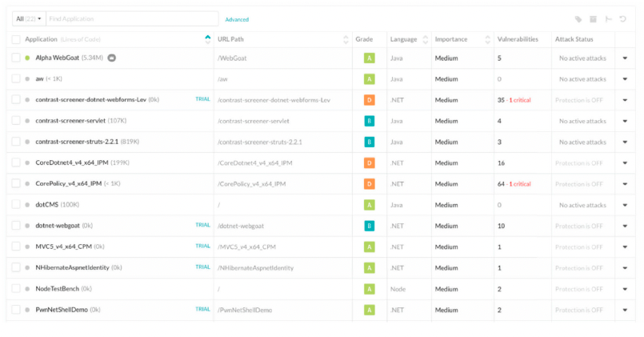Click the Vulnerabilities column header
This screenshot has width=644, height=337.
click(x=518, y=39)
